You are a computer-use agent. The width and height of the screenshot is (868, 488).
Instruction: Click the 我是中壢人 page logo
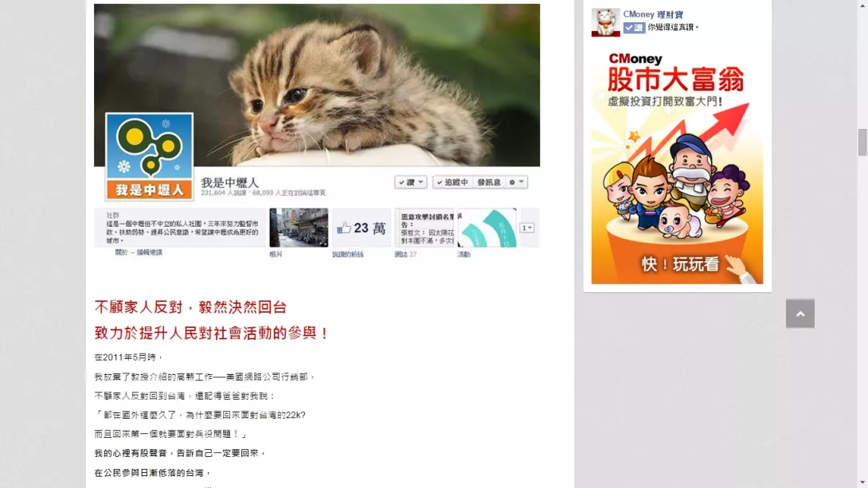(150, 156)
